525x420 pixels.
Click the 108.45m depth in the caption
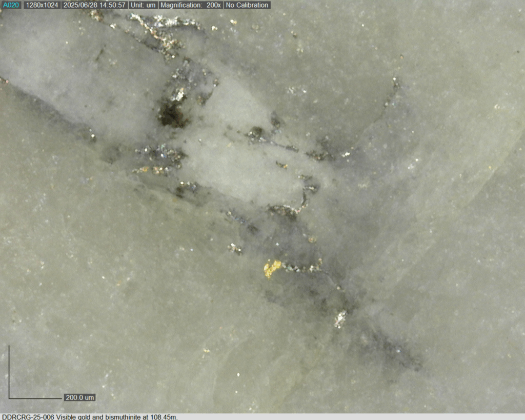coord(164,416)
